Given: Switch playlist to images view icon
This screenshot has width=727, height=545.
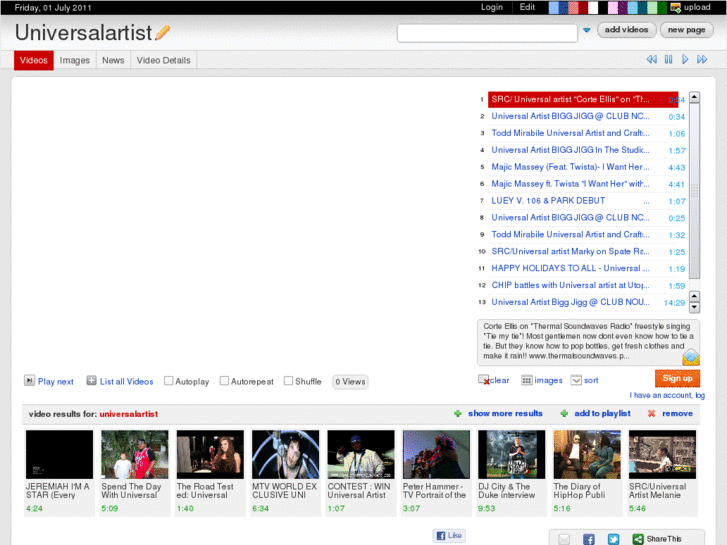Looking at the screenshot, I should [x=527, y=380].
